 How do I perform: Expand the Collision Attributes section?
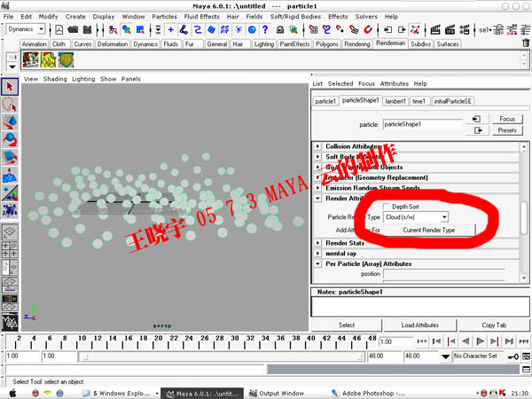tap(317, 146)
